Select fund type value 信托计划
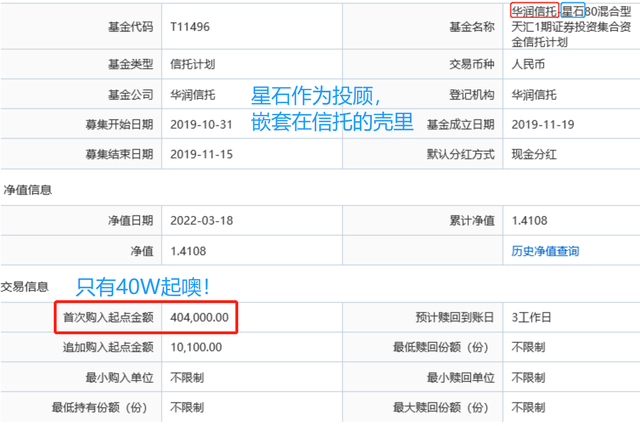Screen dimensions: 640x426 coord(193,64)
